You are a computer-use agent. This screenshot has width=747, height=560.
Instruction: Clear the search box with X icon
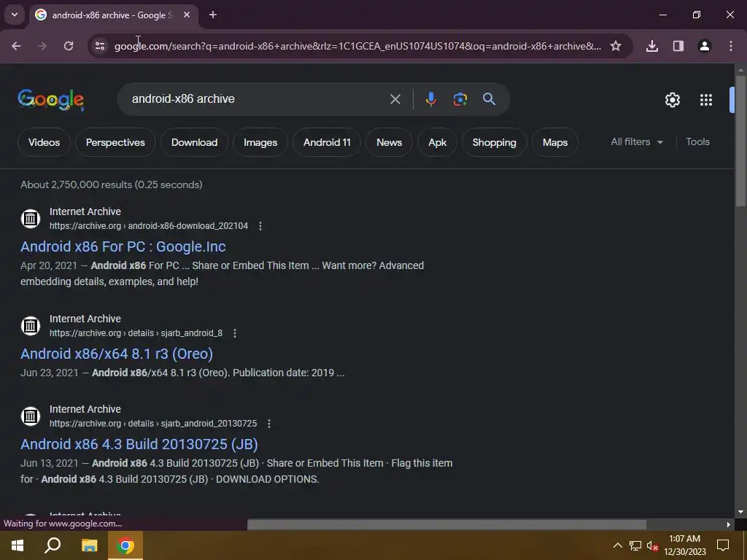[x=395, y=99]
